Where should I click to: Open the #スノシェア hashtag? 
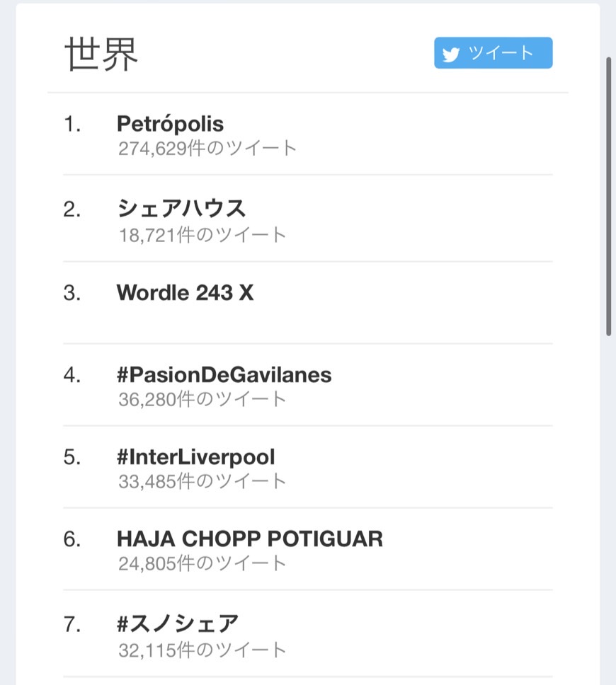(178, 623)
